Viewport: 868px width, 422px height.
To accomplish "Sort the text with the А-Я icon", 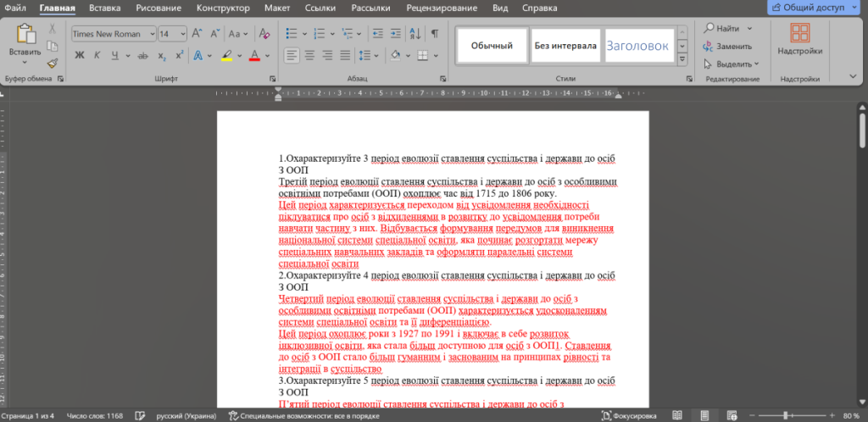I will (x=415, y=34).
